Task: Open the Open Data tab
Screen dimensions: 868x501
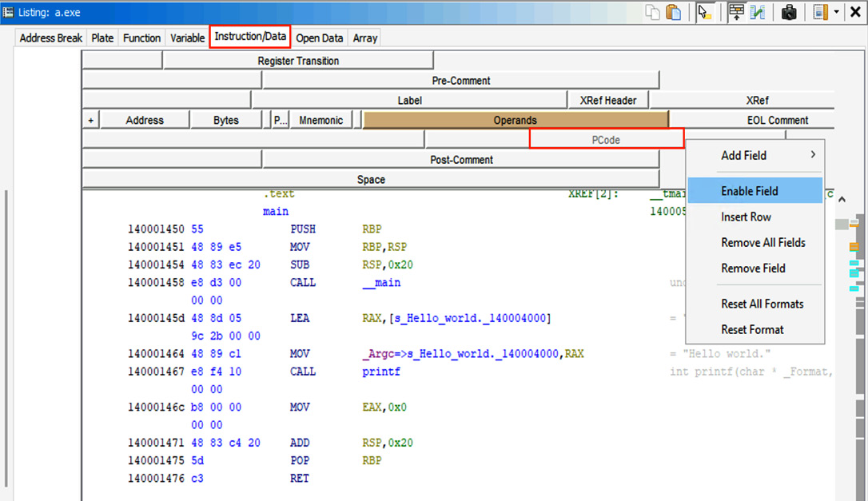Action: [x=320, y=38]
